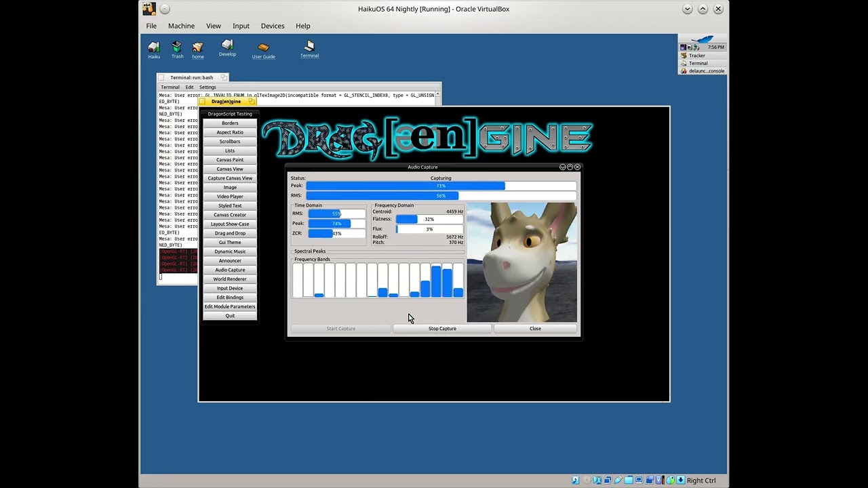Open the View menu in VirtualBox
Viewport: 868px width, 488px height.
[x=214, y=26]
